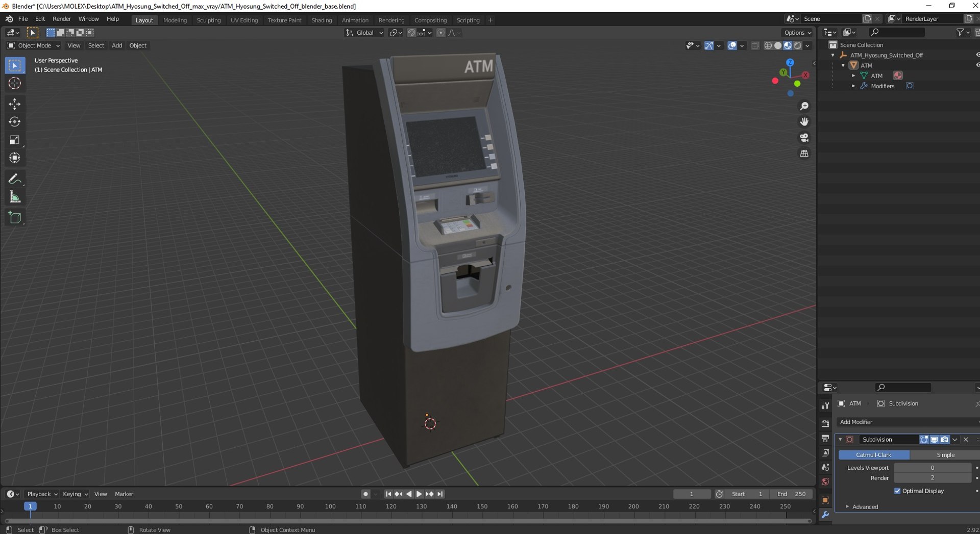Open the World properties tab

(x=825, y=481)
